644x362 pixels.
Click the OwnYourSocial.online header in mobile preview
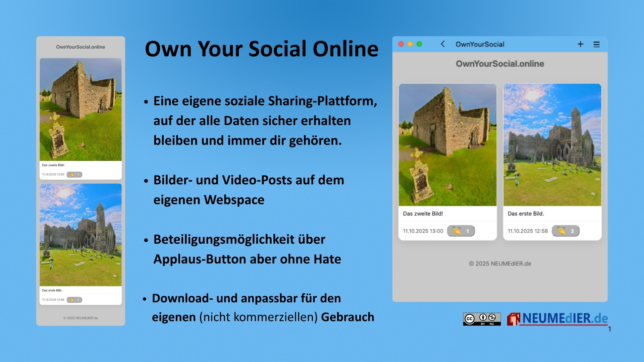click(80, 47)
